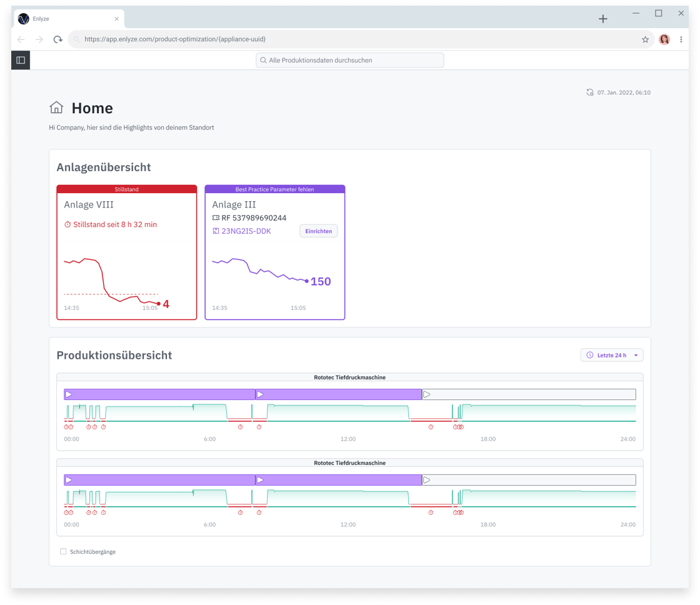
Task: Click the browser address bar URL
Action: click(x=175, y=39)
